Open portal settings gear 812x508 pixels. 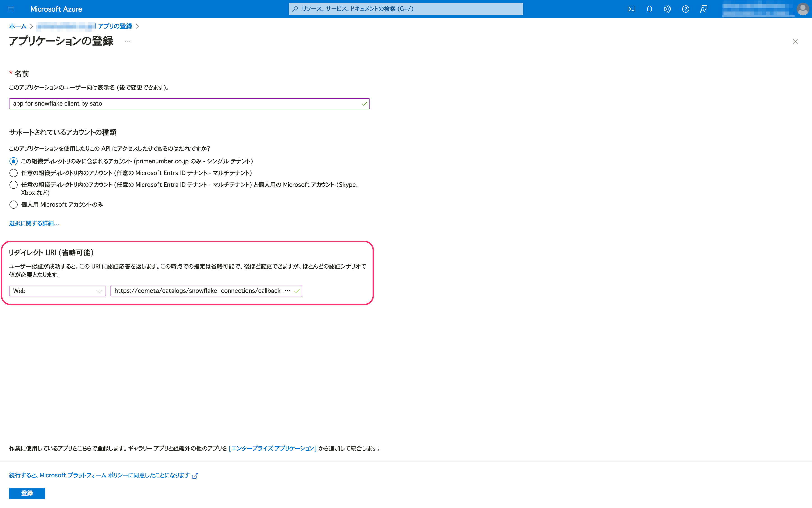pos(668,9)
